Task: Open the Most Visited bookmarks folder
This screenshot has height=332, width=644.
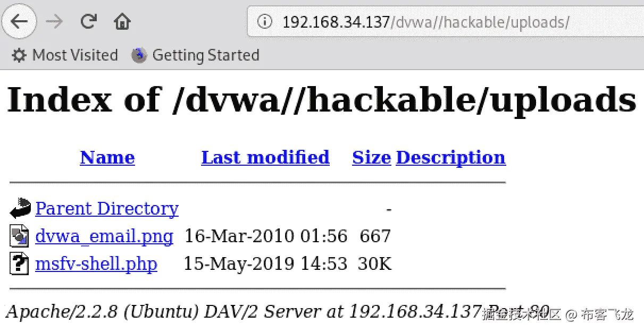Action: point(65,55)
